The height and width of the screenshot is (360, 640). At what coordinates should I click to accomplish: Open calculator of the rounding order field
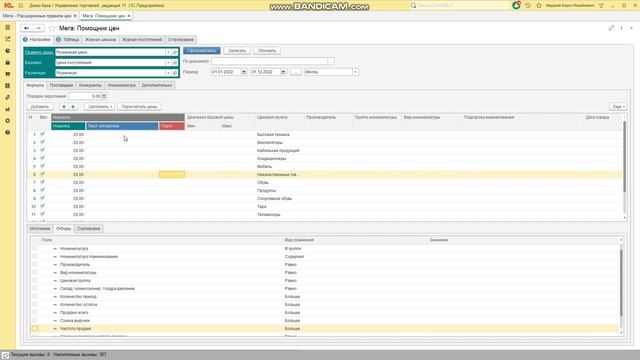[x=104, y=96]
